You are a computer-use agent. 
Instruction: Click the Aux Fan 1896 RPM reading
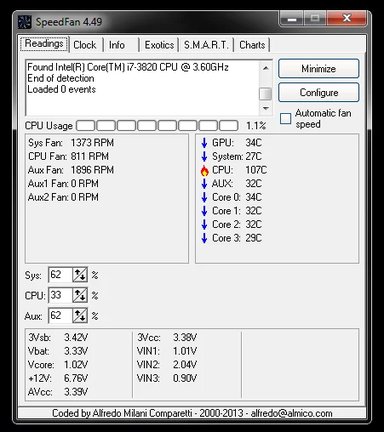coord(71,170)
